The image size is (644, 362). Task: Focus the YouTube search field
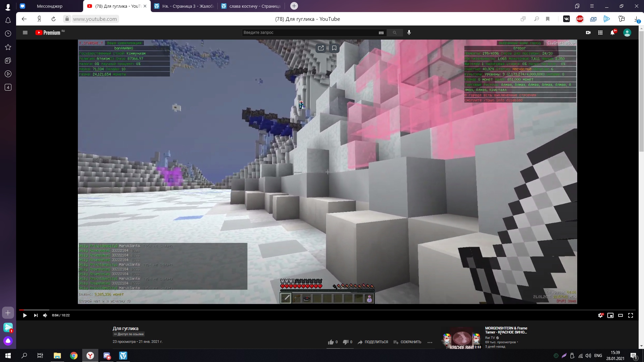309,33
